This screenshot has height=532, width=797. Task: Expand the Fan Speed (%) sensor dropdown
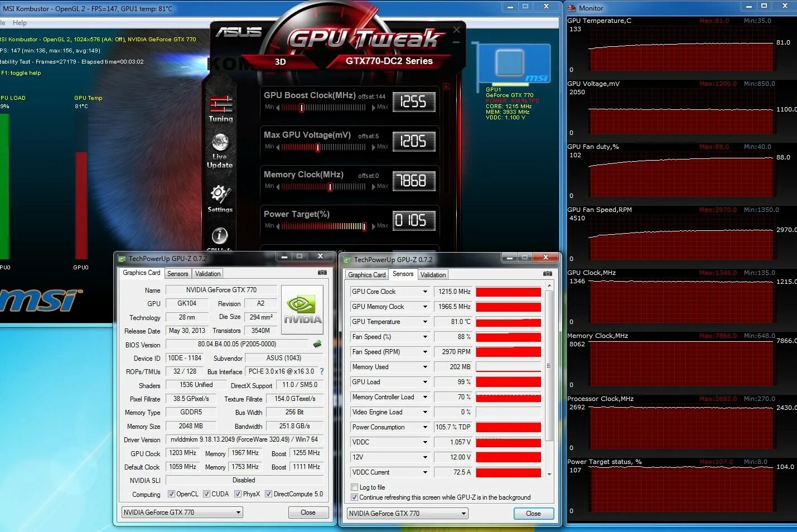point(425,337)
